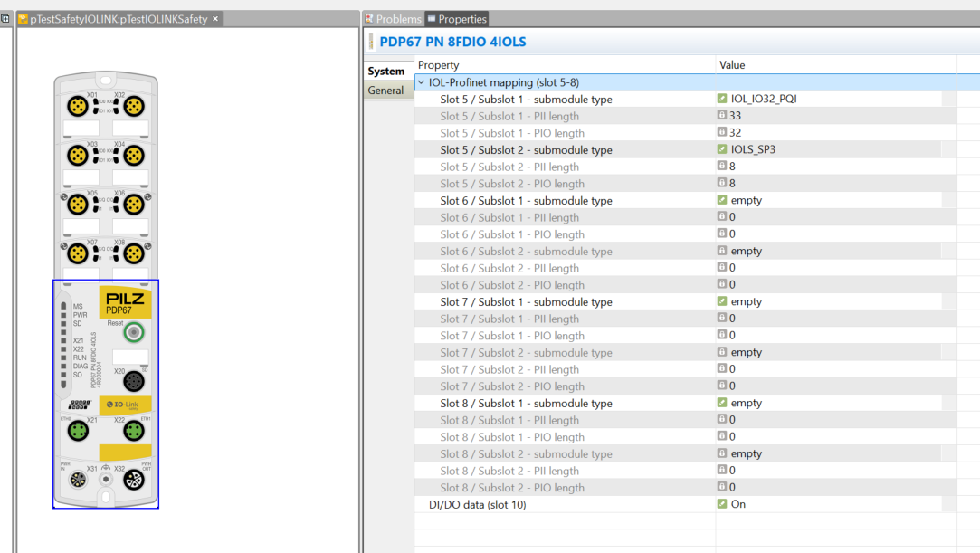The width and height of the screenshot is (980, 553).
Task: Open Slot 7 / Subslot 1 empty value dropdown
Action: (836, 301)
